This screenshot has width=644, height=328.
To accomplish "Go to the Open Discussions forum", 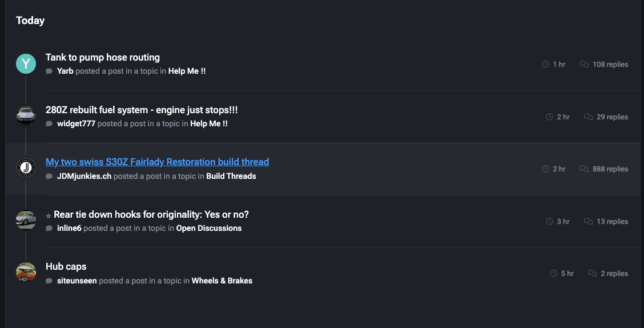I will click(x=208, y=228).
